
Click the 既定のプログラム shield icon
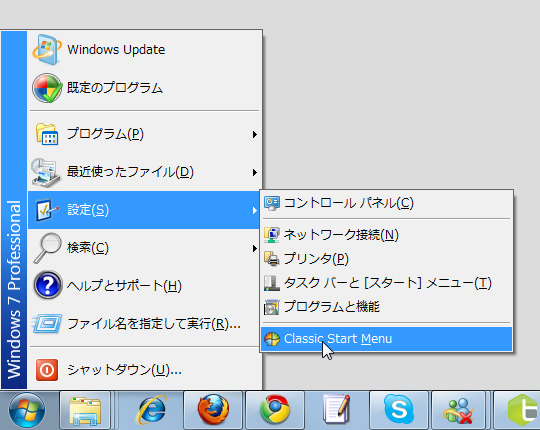[47, 88]
